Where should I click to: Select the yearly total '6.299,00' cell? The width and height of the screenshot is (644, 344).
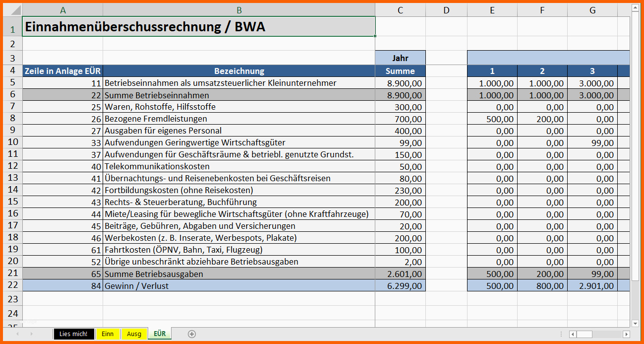[x=400, y=285]
